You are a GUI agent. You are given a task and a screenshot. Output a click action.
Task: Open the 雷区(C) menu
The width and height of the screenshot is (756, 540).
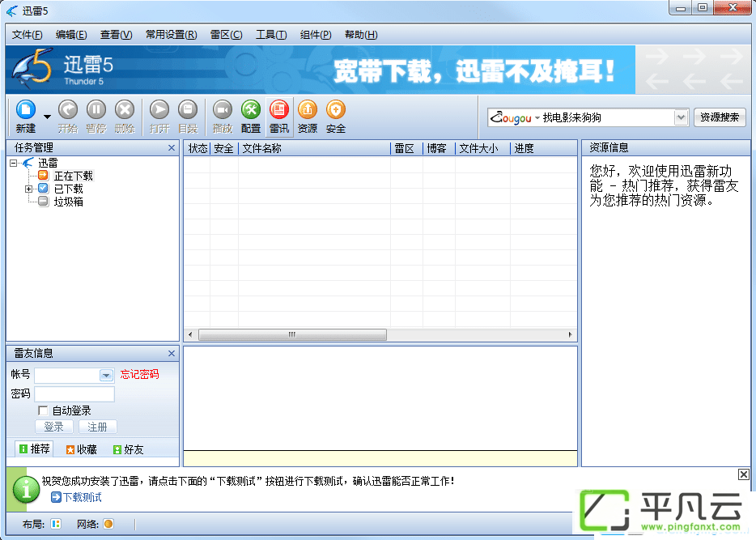pos(226,35)
